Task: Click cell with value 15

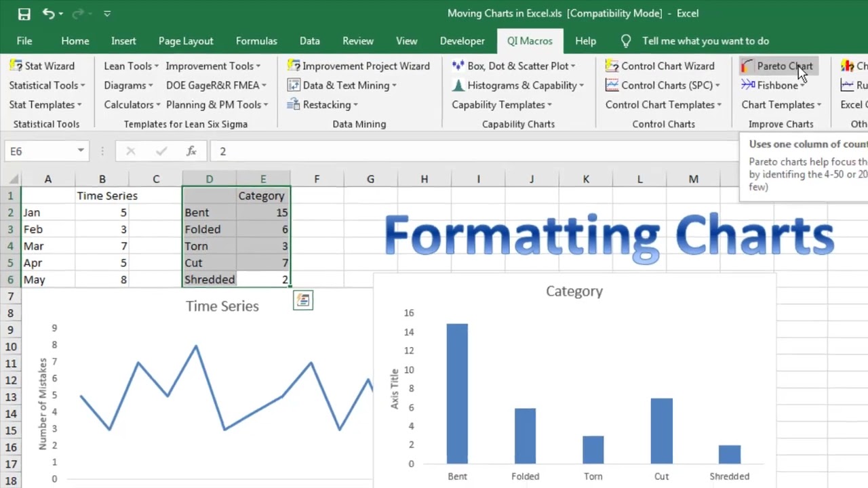Action: click(x=263, y=212)
